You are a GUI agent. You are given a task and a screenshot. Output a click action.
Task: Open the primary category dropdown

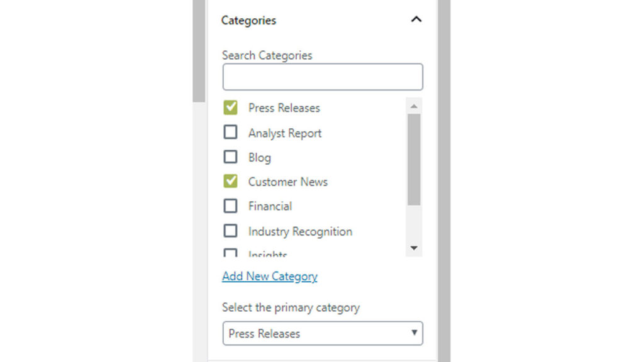tap(322, 334)
